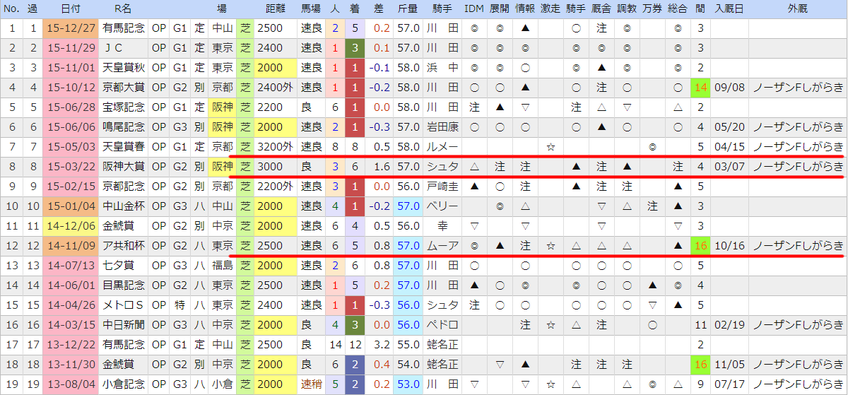Click race name 宝塚記念

[x=123, y=108]
